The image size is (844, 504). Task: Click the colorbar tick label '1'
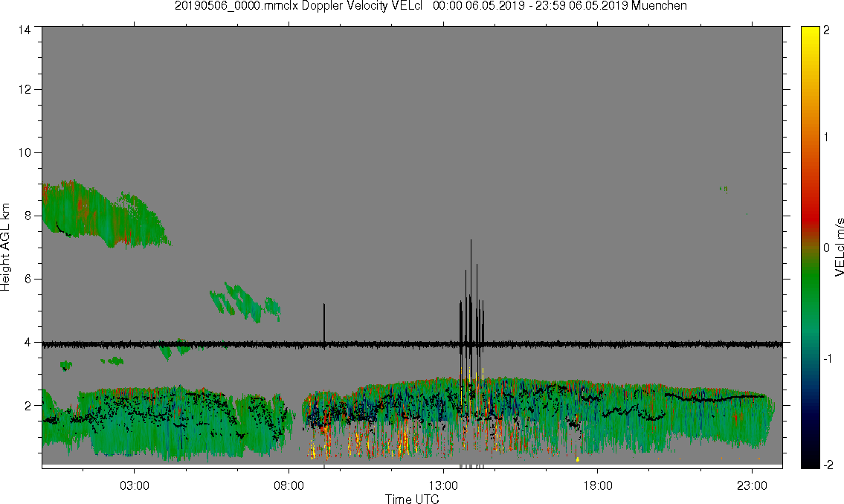pyautogui.click(x=826, y=138)
